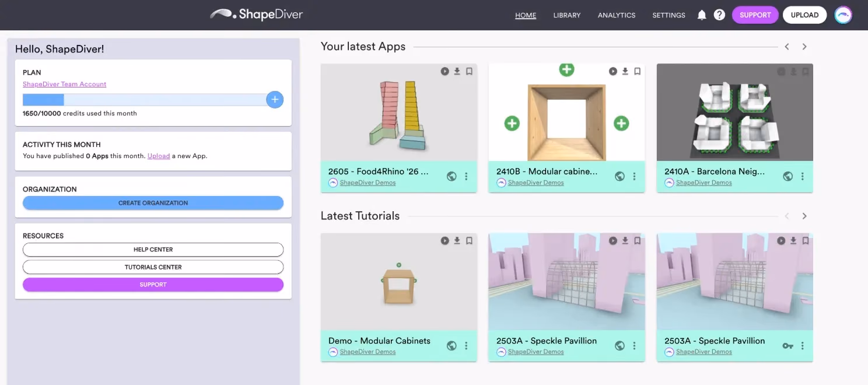Click CREATE ORGANIZATION button
This screenshot has width=868, height=385.
click(x=153, y=203)
